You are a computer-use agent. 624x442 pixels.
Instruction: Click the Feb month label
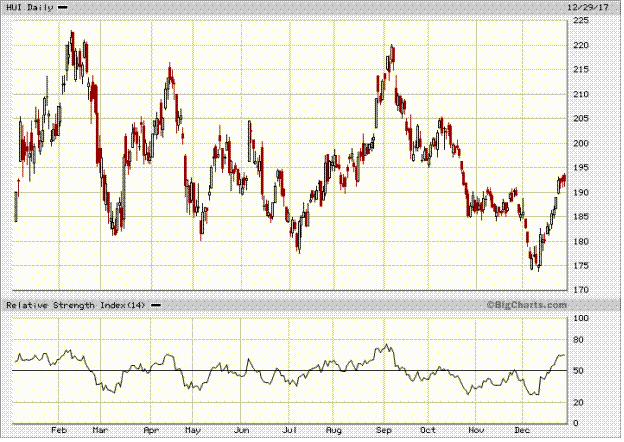(59, 430)
